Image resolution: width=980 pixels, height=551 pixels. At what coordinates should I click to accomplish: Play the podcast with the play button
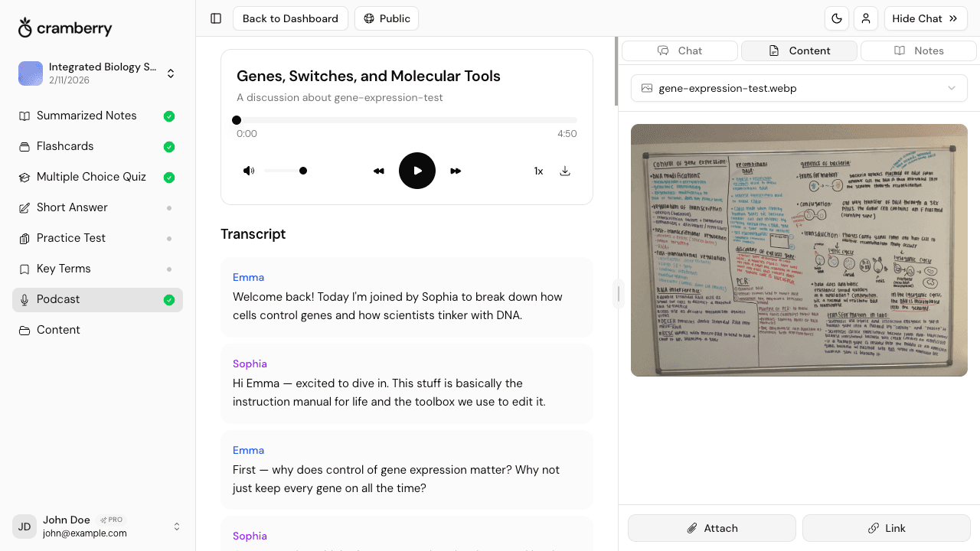pos(417,171)
